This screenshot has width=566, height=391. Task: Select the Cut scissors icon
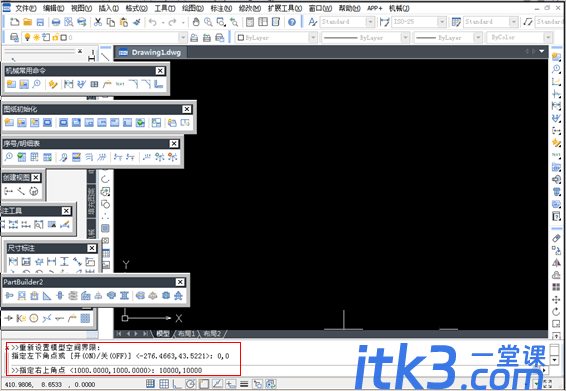[98, 22]
